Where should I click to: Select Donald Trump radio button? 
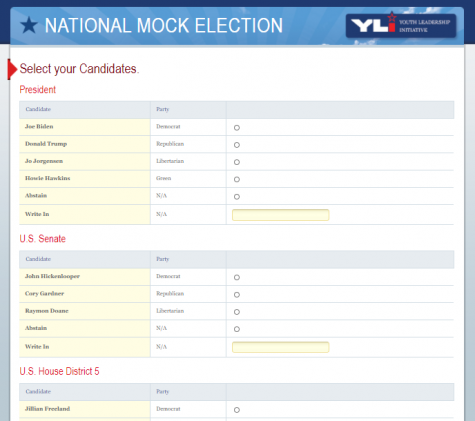237,145
